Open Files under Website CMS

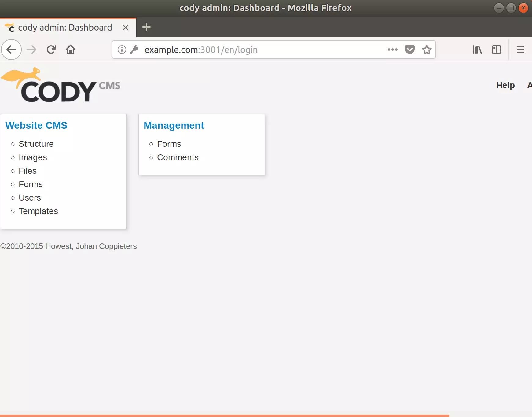coord(28,171)
